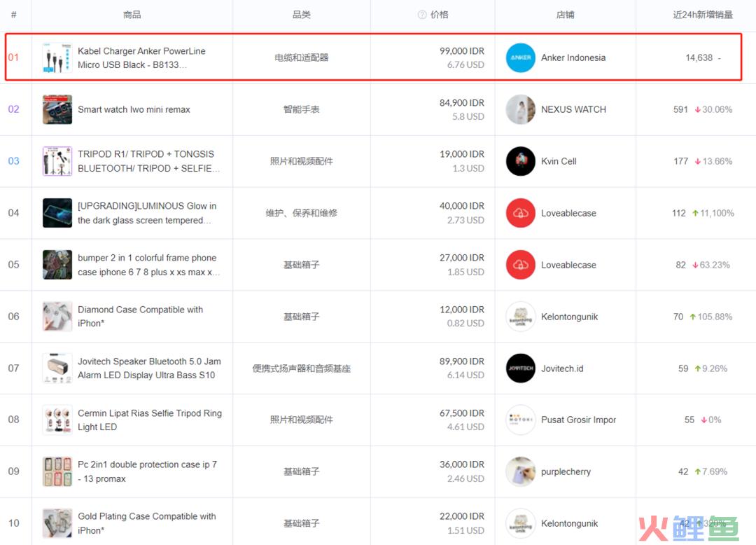Screen dimensions: 756x545
Task: Select sales figure 14,638
Action: [699, 57]
